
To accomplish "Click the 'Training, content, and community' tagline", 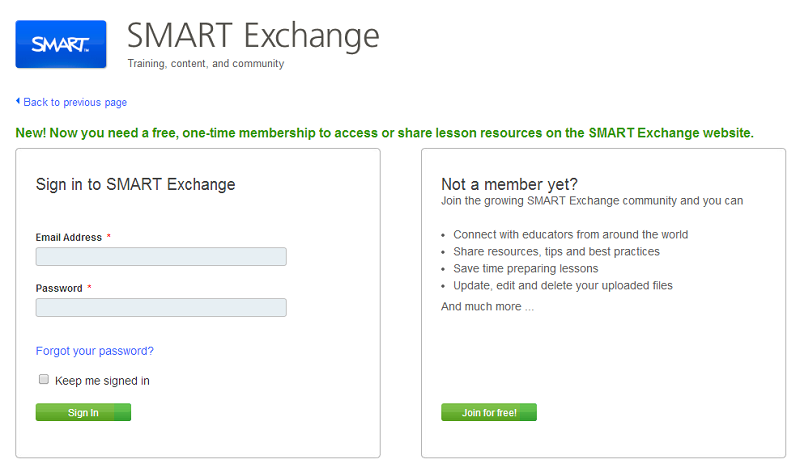I will (x=206, y=64).
